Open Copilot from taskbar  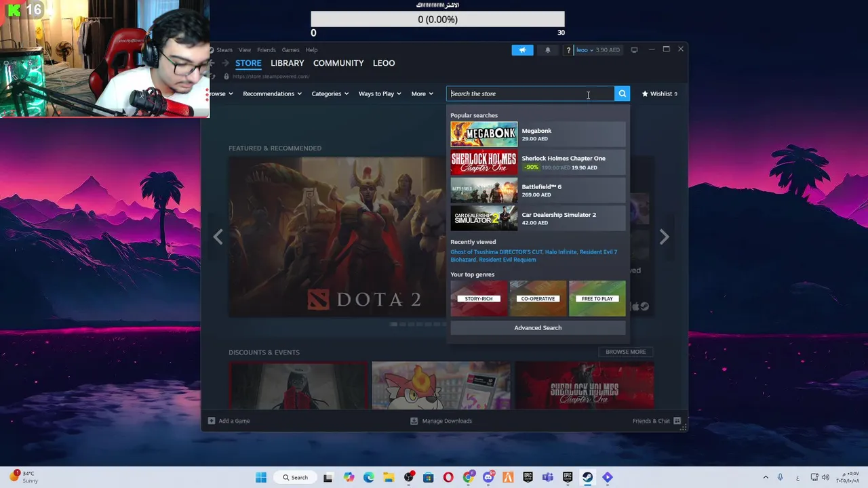coord(349,477)
